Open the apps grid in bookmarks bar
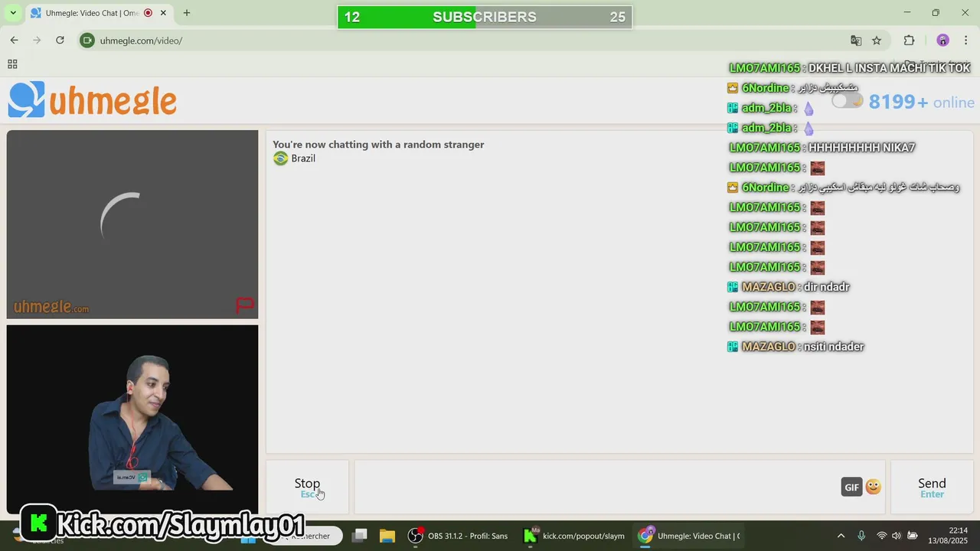 tap(12, 64)
